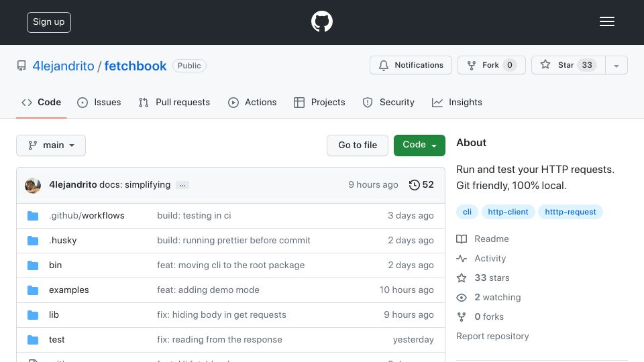Click the .github/workflows folder icon
The height and width of the screenshot is (362, 644).
click(x=33, y=216)
